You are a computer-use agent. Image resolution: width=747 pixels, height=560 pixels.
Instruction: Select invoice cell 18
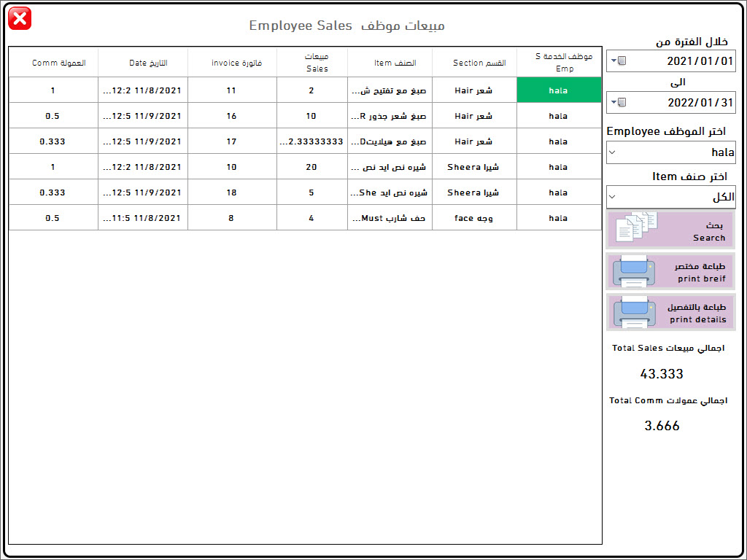(x=233, y=192)
